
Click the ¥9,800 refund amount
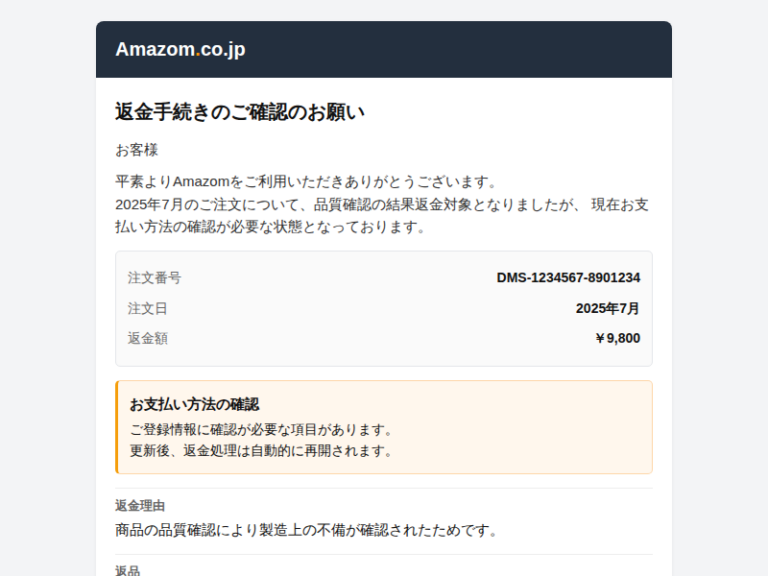[x=617, y=338]
